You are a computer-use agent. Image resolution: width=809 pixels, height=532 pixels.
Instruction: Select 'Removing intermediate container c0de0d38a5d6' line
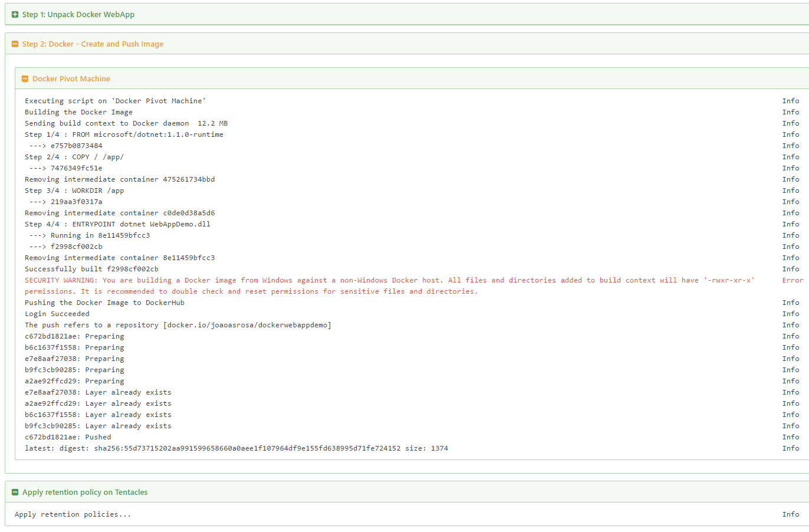(120, 213)
